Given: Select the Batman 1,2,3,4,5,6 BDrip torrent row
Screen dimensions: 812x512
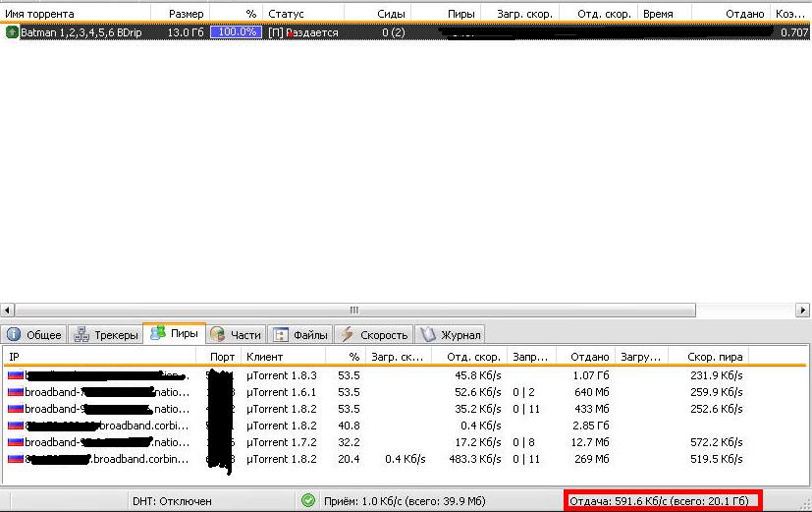Looking at the screenshot, I should (406, 32).
